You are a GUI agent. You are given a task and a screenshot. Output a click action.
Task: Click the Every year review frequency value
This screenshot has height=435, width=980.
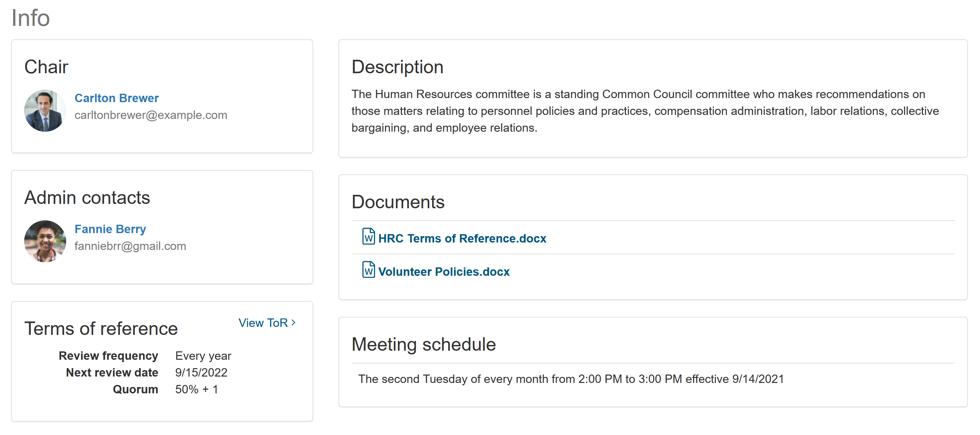(203, 355)
